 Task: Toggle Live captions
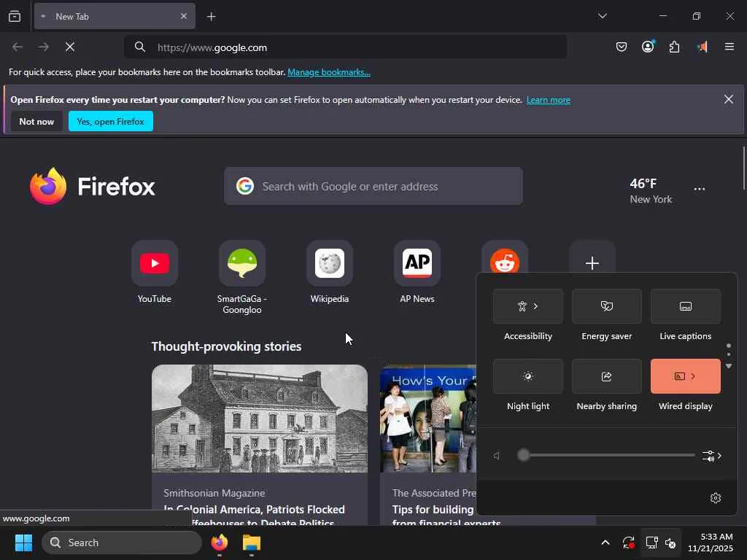pyautogui.click(x=686, y=306)
